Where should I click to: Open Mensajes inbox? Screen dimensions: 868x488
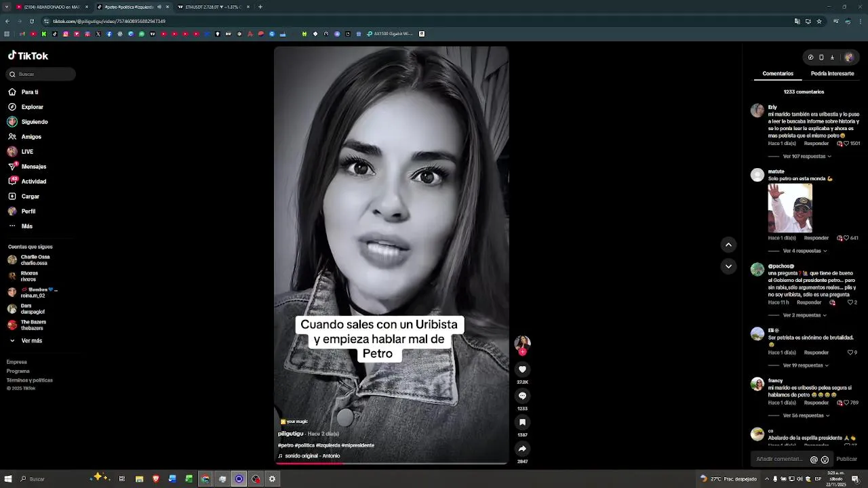point(27,167)
